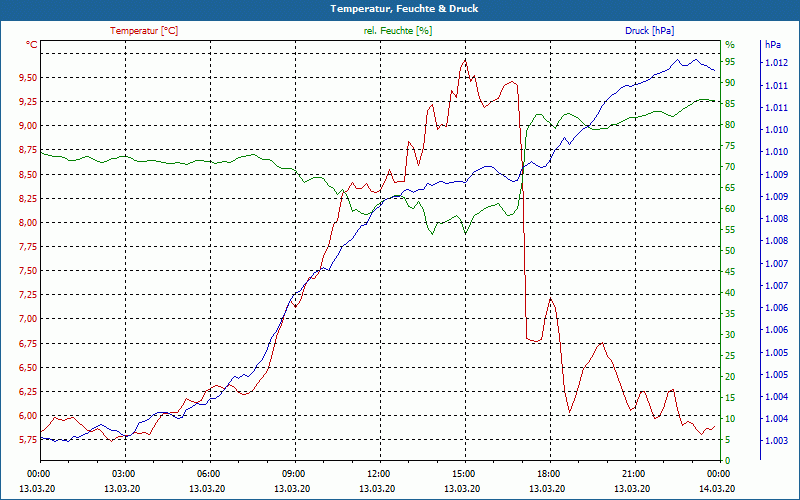Click the 1.012 value on the pressure axis
Screen dimensions: 800x500
(776, 63)
